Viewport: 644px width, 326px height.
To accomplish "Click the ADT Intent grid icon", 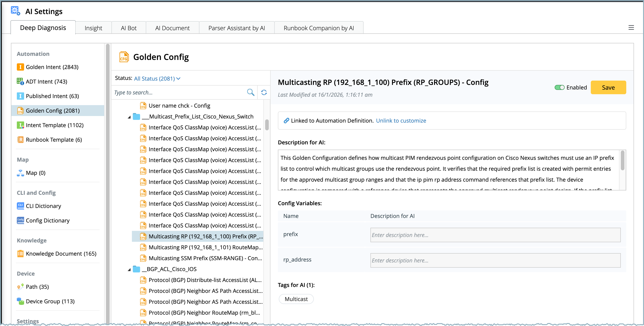I will click(x=20, y=81).
